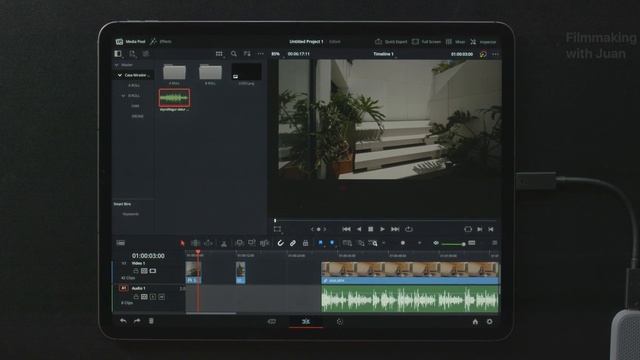Open media pool sort options
640x360 pixels.
pos(247,53)
